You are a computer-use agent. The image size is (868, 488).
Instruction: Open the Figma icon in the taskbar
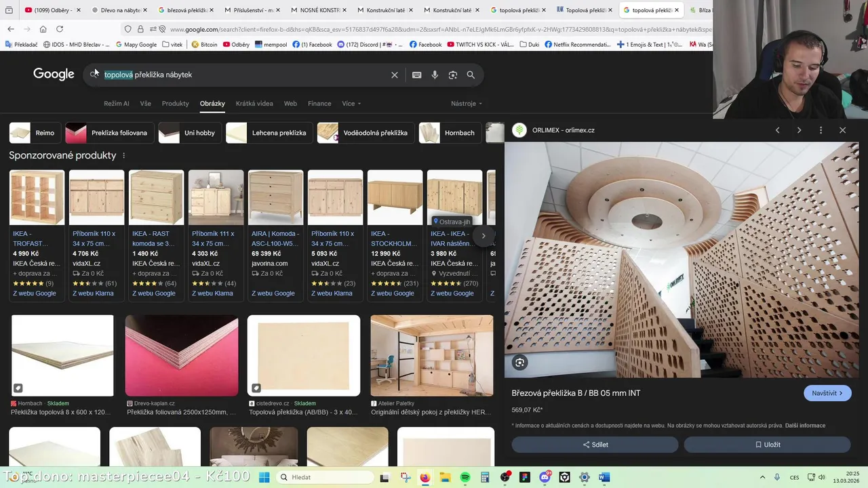click(525, 477)
